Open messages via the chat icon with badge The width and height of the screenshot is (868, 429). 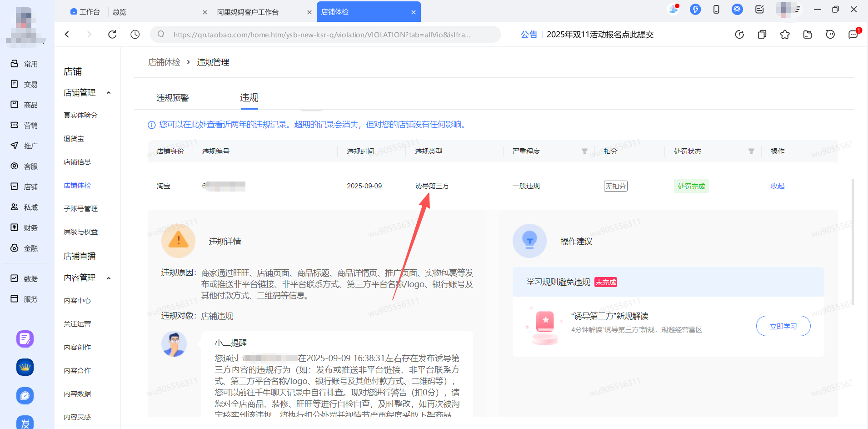853,34
